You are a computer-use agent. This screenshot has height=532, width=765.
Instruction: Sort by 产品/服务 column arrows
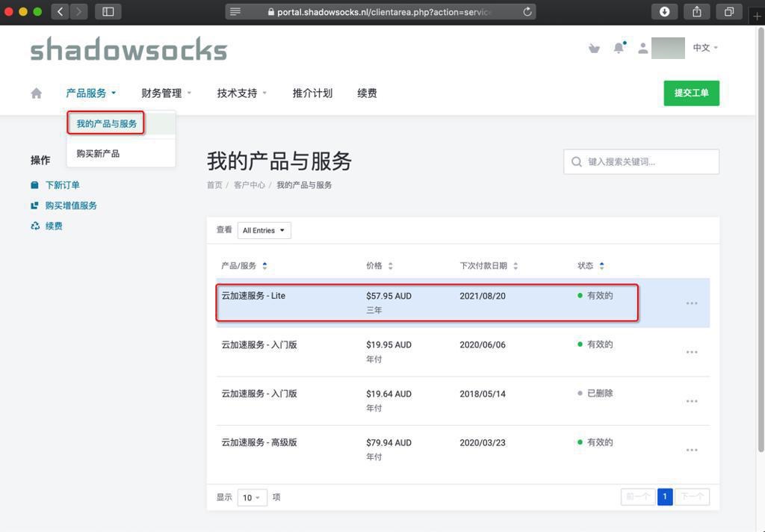[x=264, y=265]
